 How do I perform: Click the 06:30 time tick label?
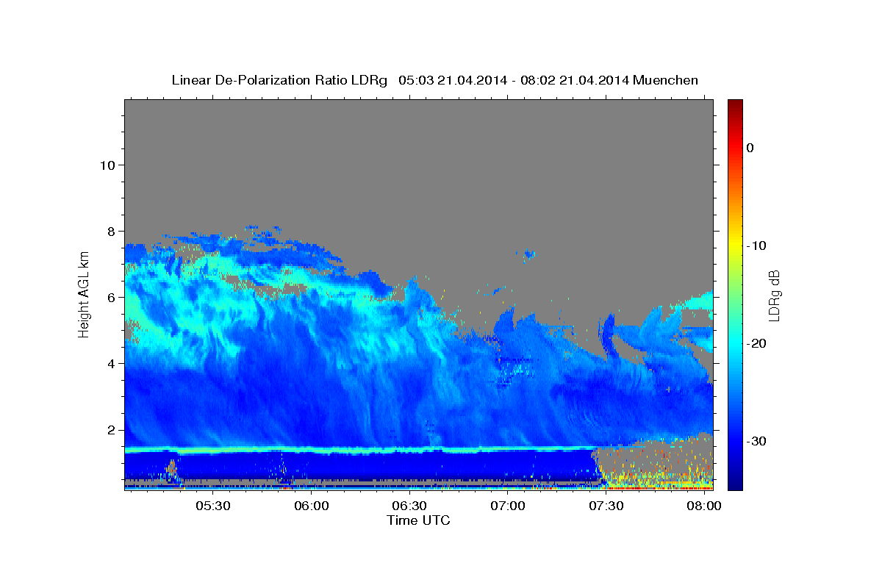click(409, 506)
